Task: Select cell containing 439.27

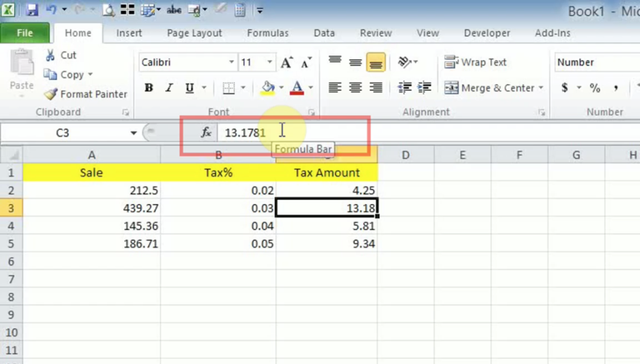Action: click(91, 208)
